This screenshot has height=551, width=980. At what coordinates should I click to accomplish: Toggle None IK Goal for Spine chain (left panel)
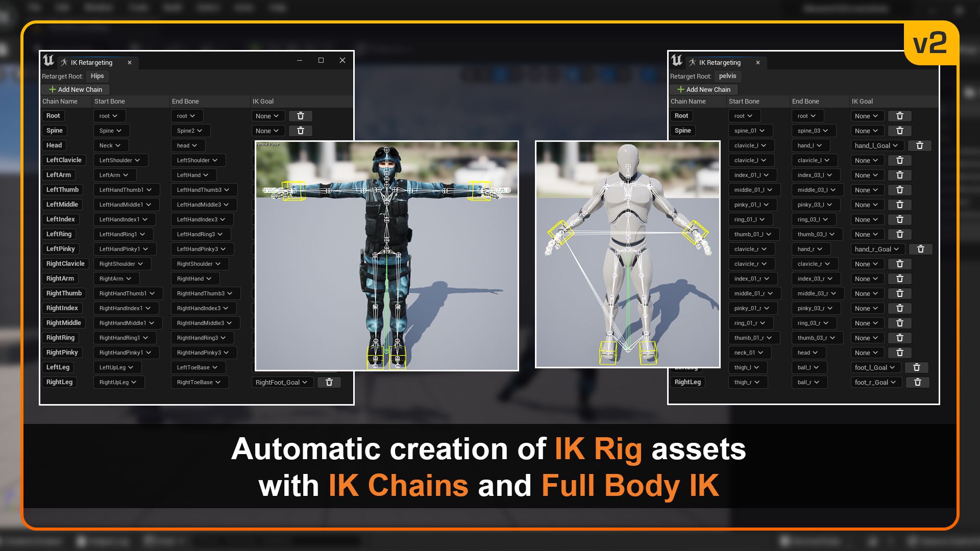pos(266,130)
